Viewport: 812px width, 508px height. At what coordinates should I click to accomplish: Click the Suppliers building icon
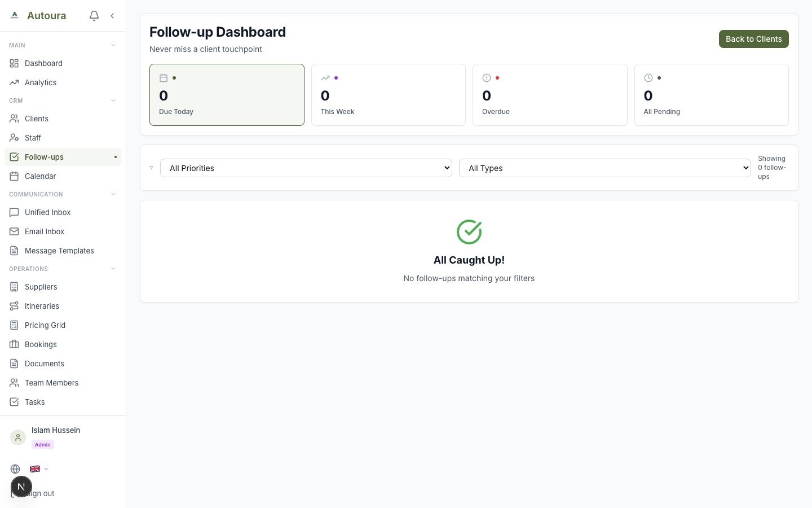coord(14,287)
